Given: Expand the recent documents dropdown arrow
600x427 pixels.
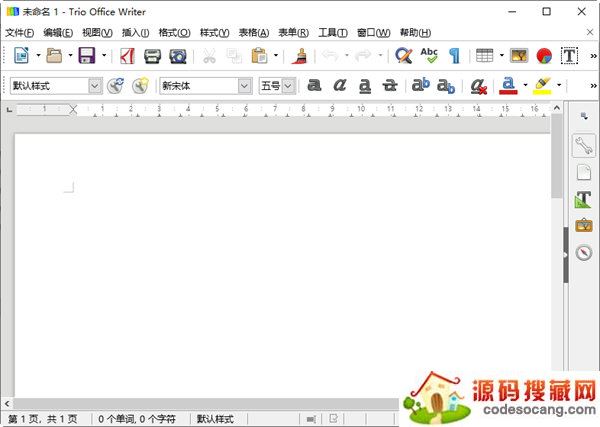Looking at the screenshot, I should (x=70, y=55).
